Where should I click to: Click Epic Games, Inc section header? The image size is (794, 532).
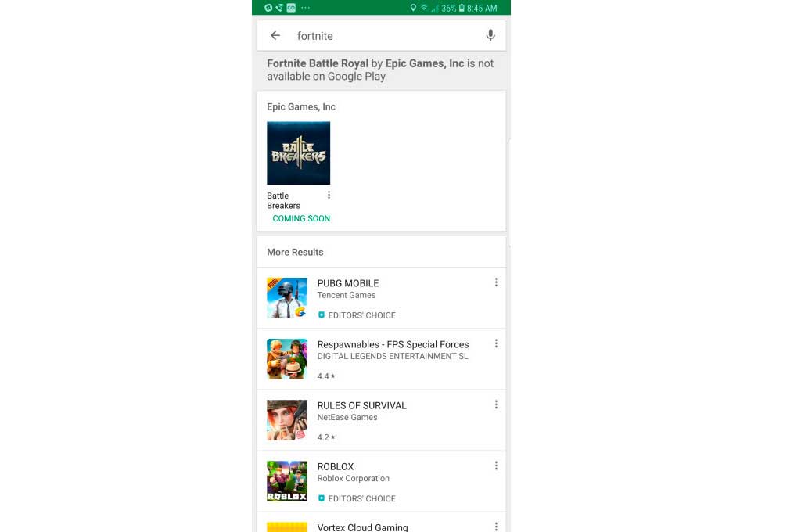[301, 107]
